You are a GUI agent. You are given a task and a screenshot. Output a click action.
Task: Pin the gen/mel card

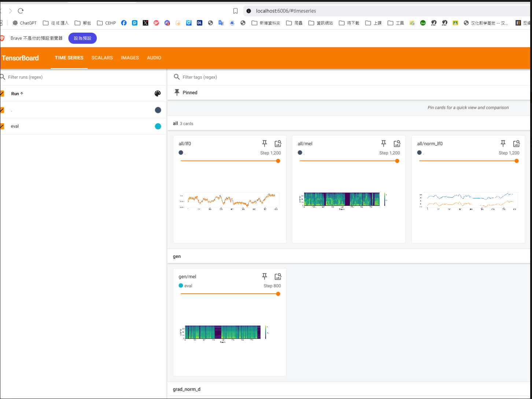click(265, 277)
